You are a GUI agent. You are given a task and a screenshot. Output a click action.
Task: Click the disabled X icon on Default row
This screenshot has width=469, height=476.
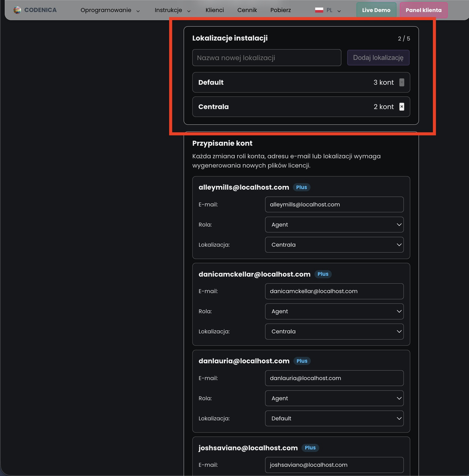tap(401, 82)
